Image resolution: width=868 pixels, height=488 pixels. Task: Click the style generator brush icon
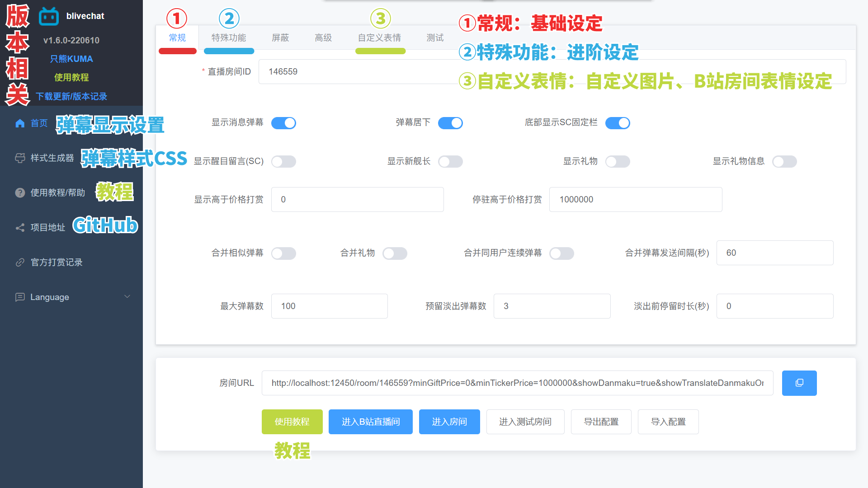point(20,158)
